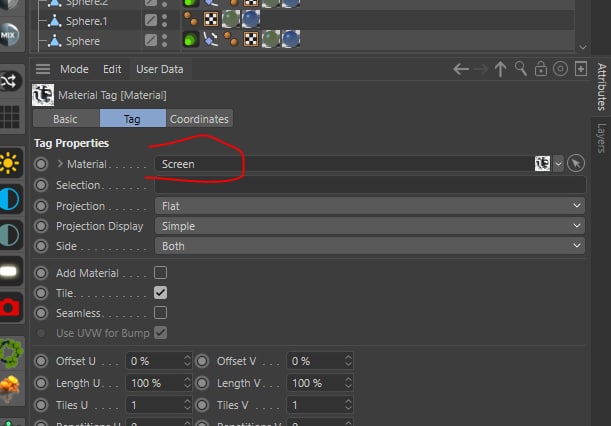Click animation dot beside Projection parameter
This screenshot has width=611, height=426.
click(x=41, y=205)
